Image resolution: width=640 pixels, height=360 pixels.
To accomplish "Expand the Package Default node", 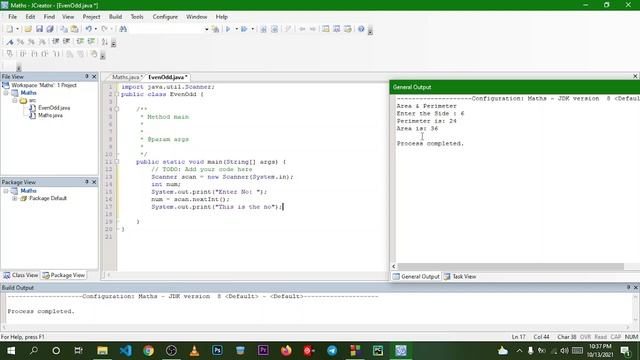I will pyautogui.click(x=15, y=198).
